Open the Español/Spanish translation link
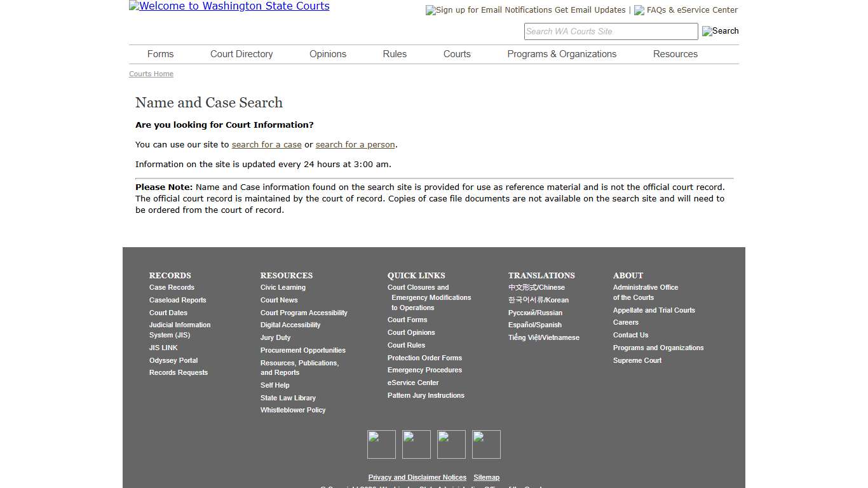 click(534, 325)
